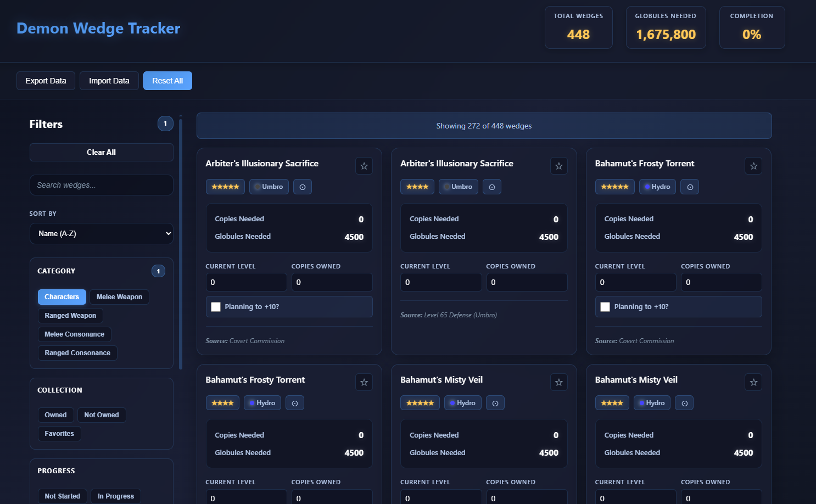Screen dimensions: 816x504
Task: Enable the Melee Consonance filter
Action: tap(74, 334)
